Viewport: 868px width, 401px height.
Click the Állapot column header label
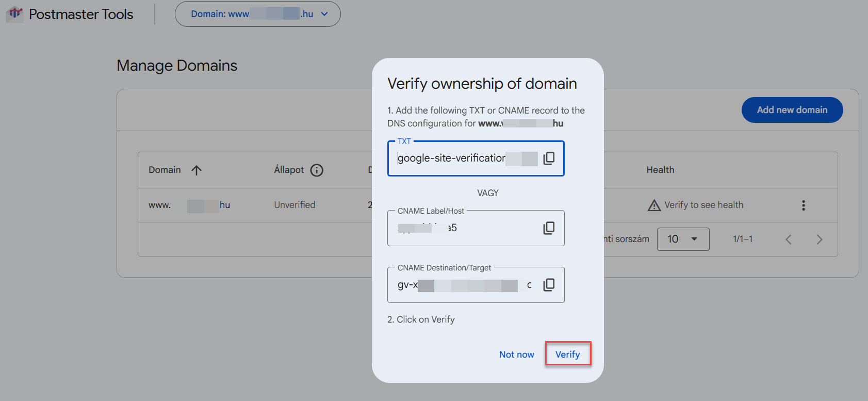click(x=289, y=170)
